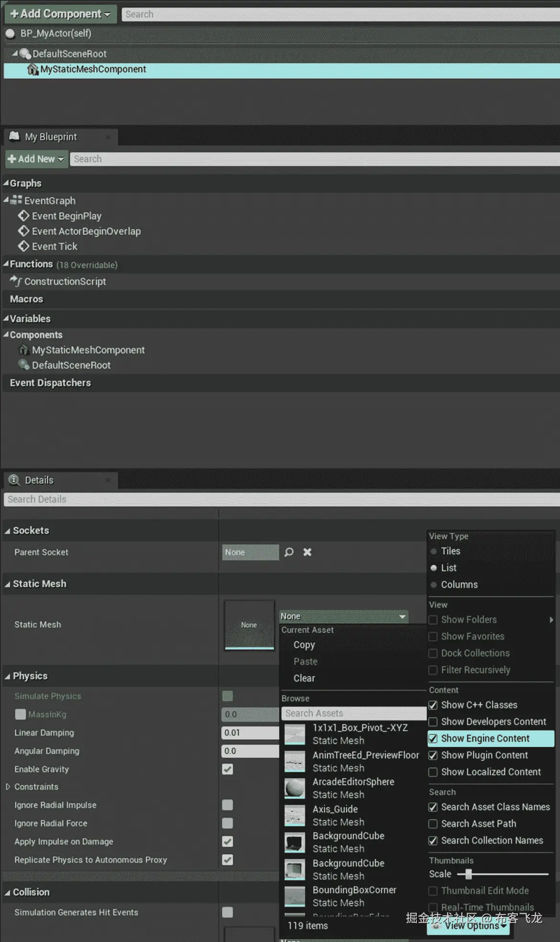Click the MyStaticMeshComponent house icon in components tree

click(33, 70)
